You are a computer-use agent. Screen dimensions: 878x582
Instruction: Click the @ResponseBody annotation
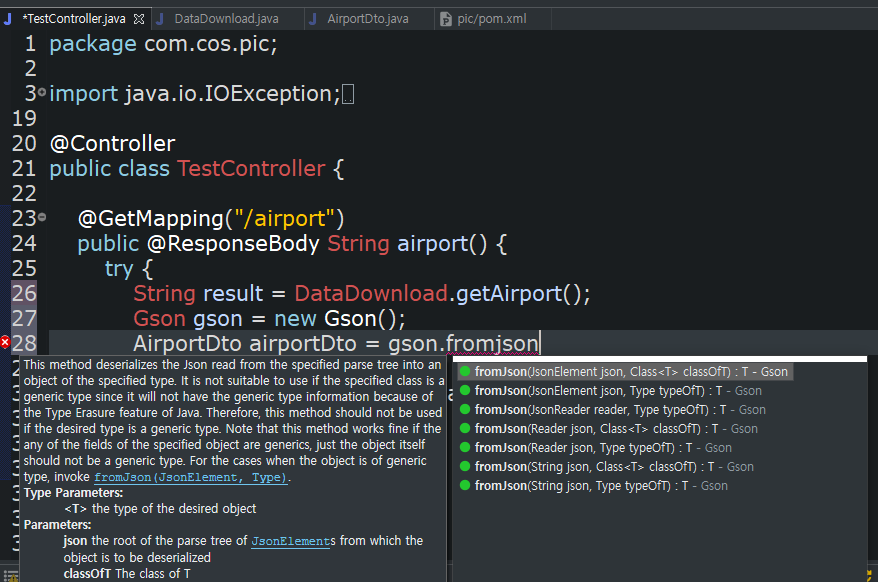[x=233, y=244]
